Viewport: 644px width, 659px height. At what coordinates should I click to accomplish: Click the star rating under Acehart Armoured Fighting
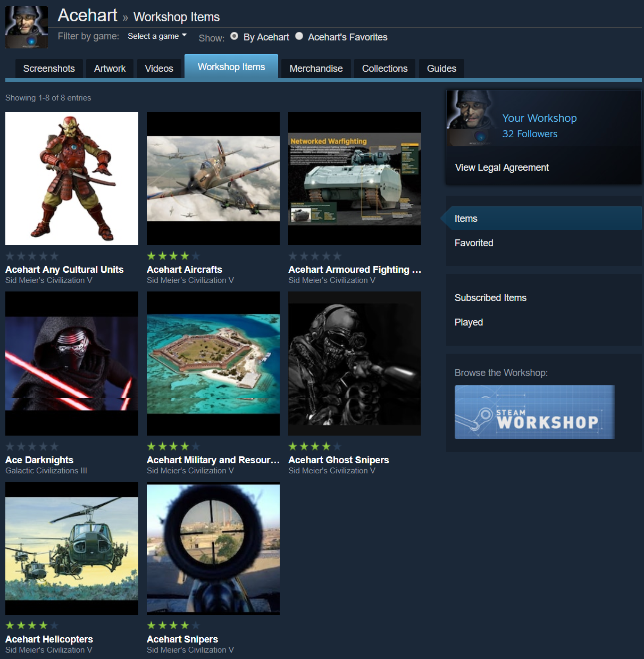tap(315, 256)
